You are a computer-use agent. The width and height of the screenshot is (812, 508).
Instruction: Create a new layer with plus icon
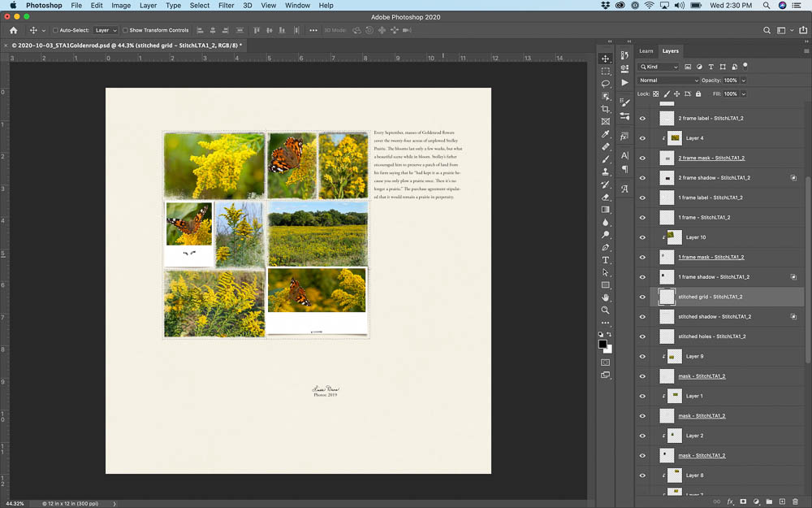(x=782, y=501)
